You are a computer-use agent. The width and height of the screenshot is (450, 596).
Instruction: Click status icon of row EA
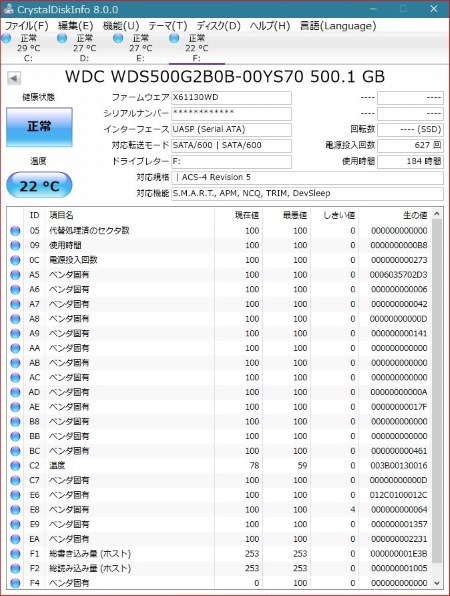click(15, 539)
